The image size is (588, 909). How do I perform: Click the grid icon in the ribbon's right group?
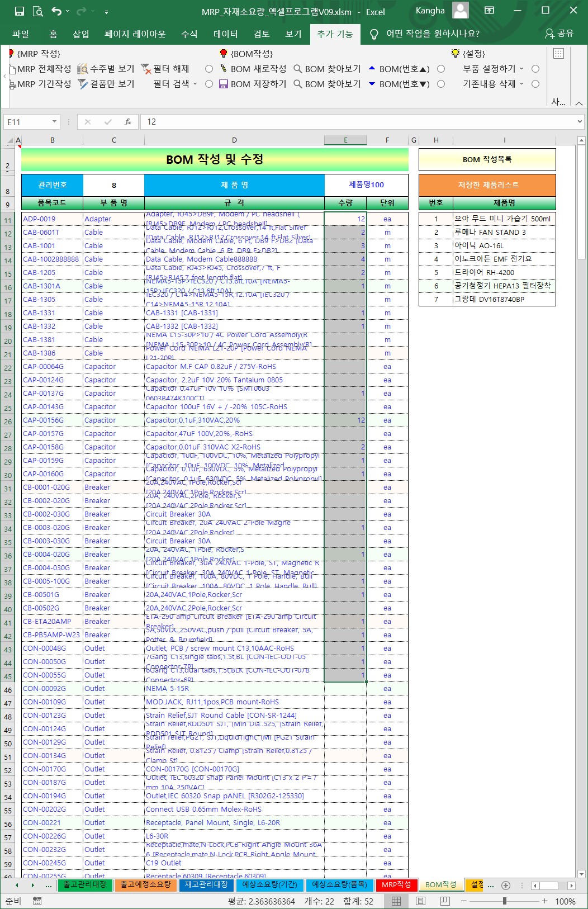(558, 54)
